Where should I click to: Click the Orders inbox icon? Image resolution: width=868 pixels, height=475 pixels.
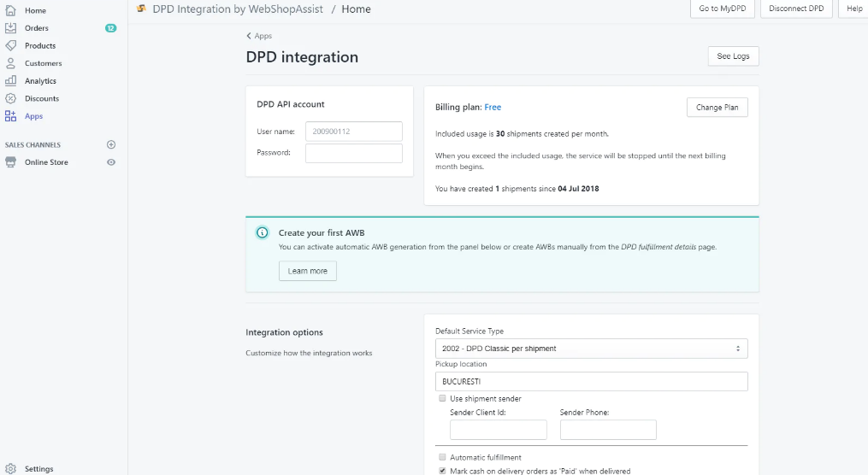click(x=10, y=28)
